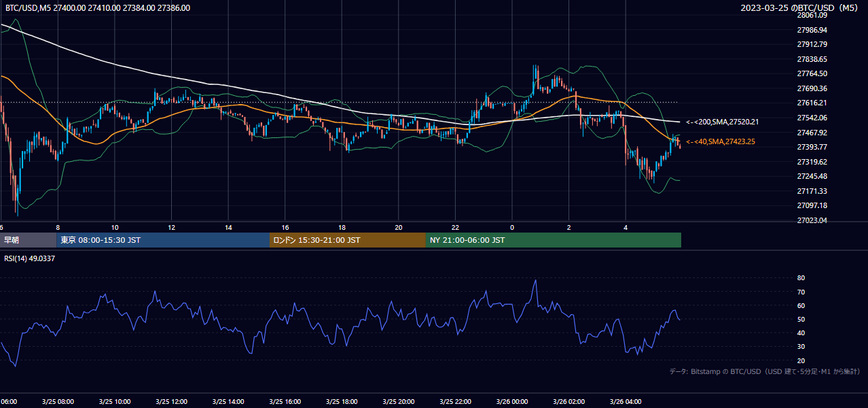The height and width of the screenshot is (408, 868).
Task: Select the 3/25 10:00 time axis label
Action: [114, 402]
